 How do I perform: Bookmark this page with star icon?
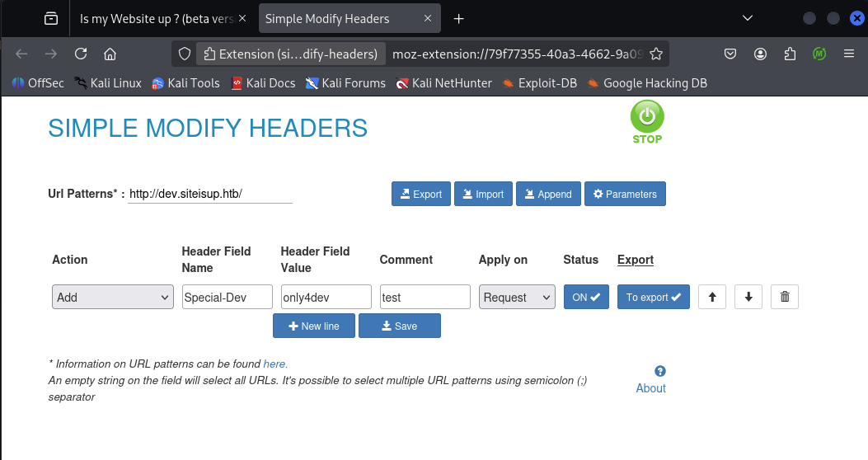tap(656, 54)
